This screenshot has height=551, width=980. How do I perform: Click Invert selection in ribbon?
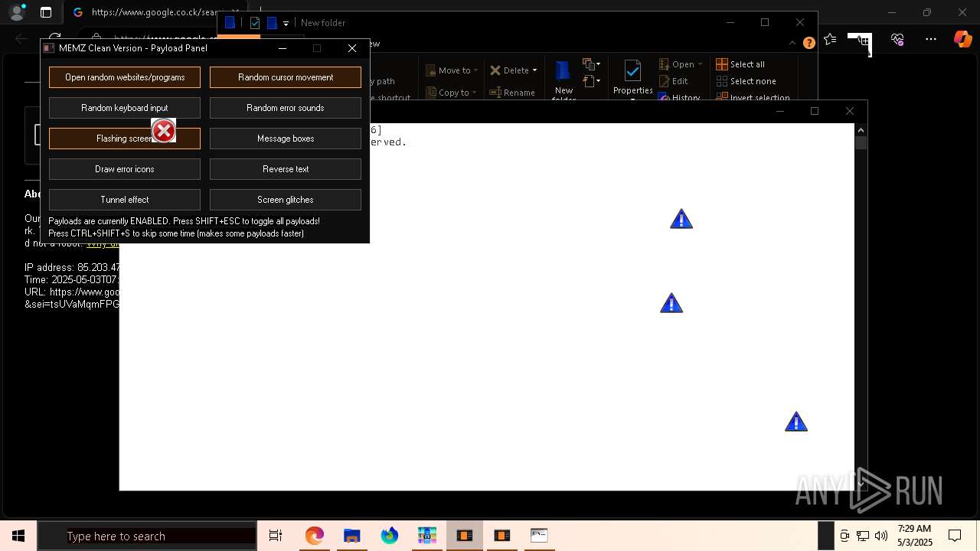(753, 98)
